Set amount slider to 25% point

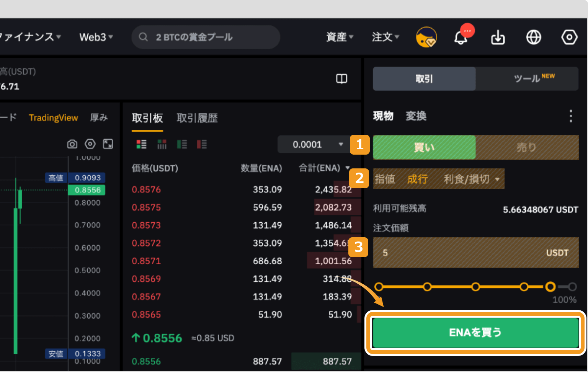[x=427, y=287]
